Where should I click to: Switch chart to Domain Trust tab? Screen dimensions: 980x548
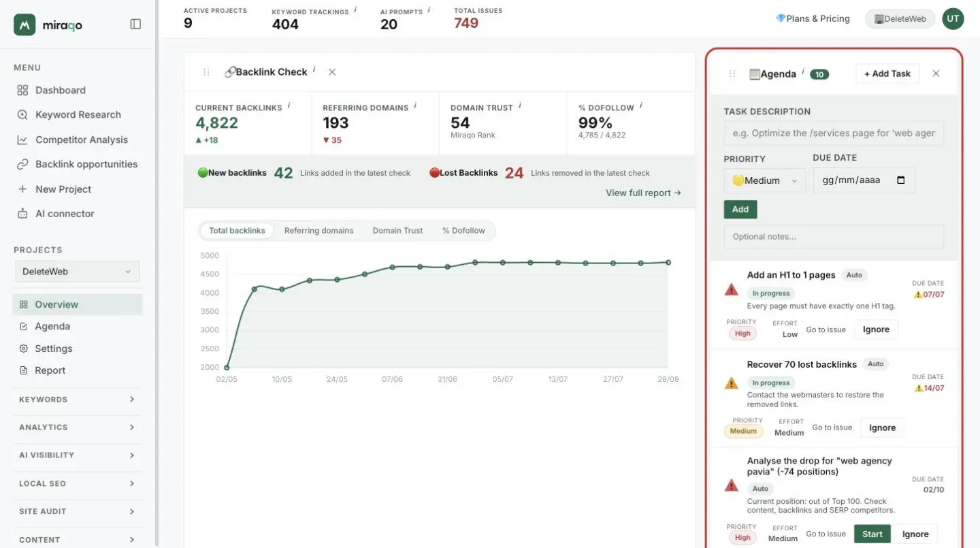point(397,231)
